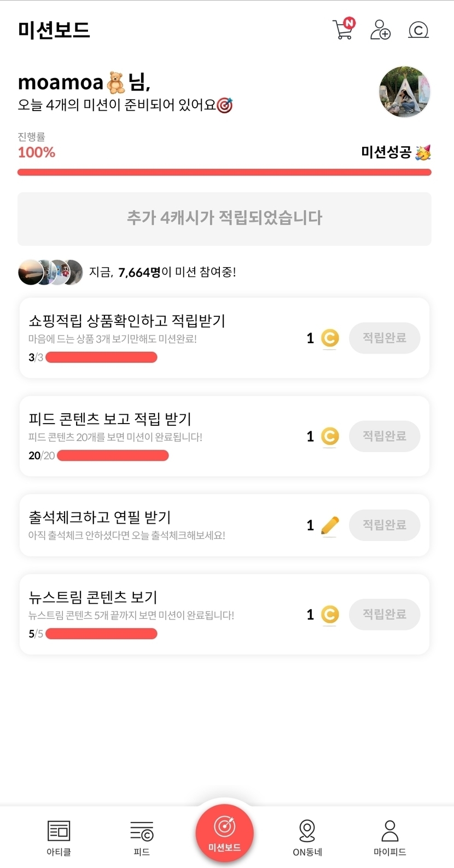Viewport: 454px width, 868px height.
Task: Tap the coin icon on 쇼핑적립 mission
Action: coord(330,338)
